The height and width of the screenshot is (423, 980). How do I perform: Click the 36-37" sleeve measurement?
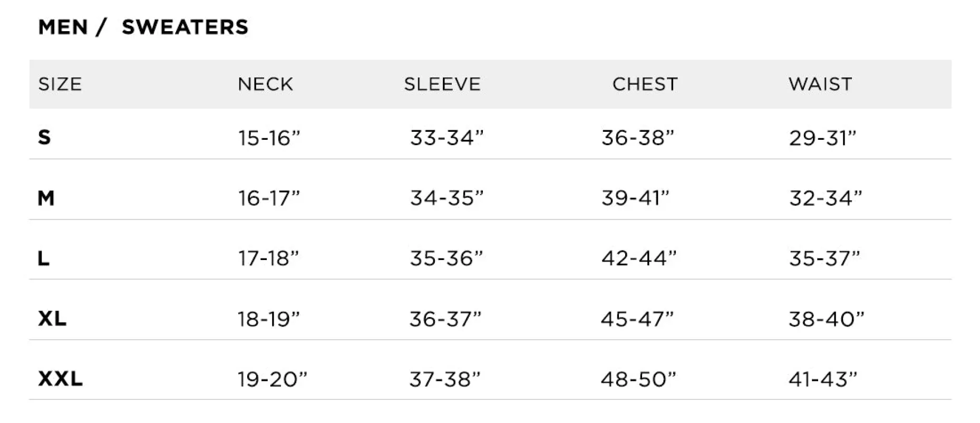pyautogui.click(x=445, y=319)
